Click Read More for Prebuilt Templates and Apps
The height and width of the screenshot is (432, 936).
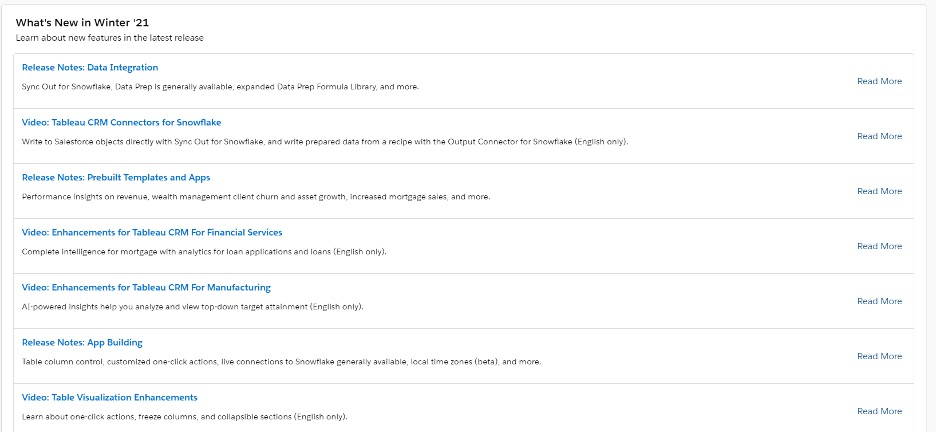point(879,191)
